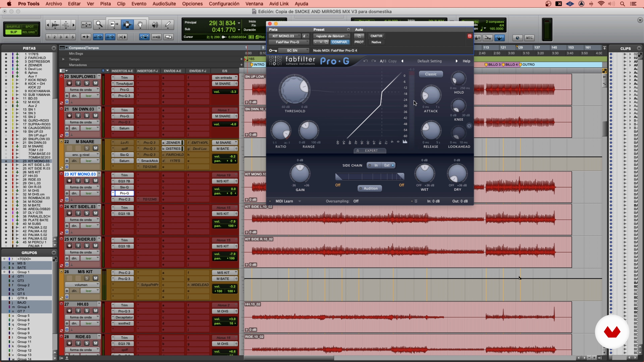Viewport: 644px width, 362px height.
Task: Toggle input monitoring on SN DWN.03
Action: pyautogui.click(x=78, y=116)
